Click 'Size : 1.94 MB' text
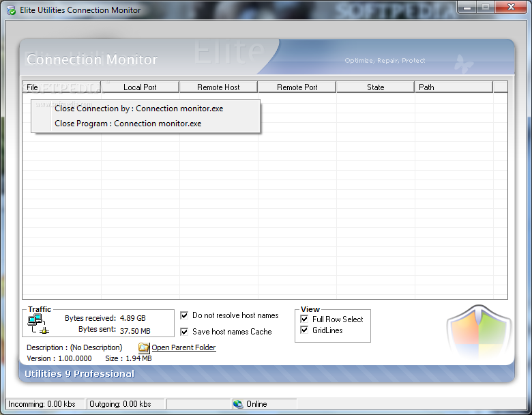This screenshot has width=532, height=415. pos(128,358)
